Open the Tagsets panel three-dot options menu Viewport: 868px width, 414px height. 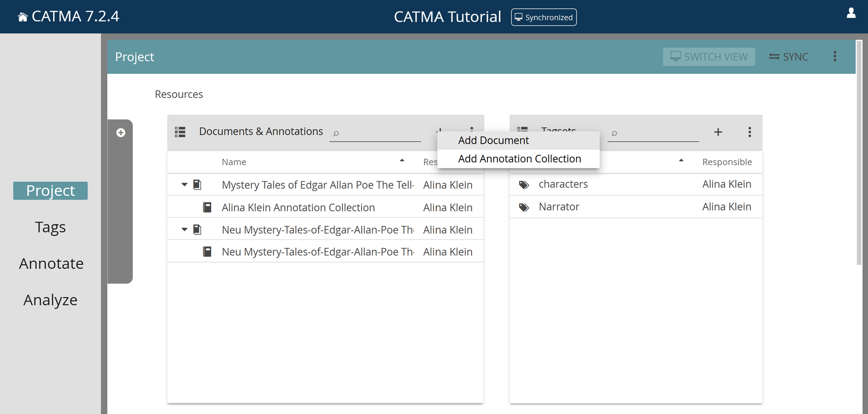[x=750, y=132]
